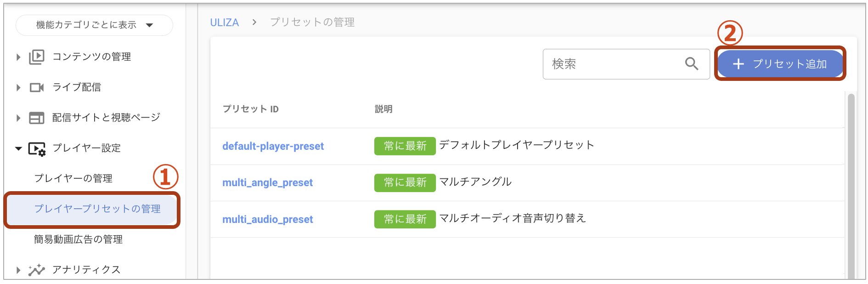Open プレイヤープリセットの管理 in sidebar
Image resolution: width=868 pixels, height=284 pixels.
[97, 209]
